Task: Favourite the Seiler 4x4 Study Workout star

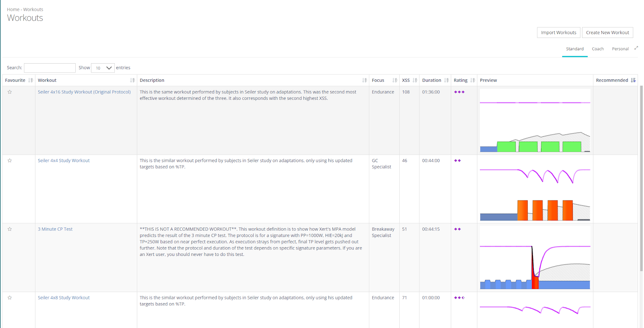Action: point(10,161)
